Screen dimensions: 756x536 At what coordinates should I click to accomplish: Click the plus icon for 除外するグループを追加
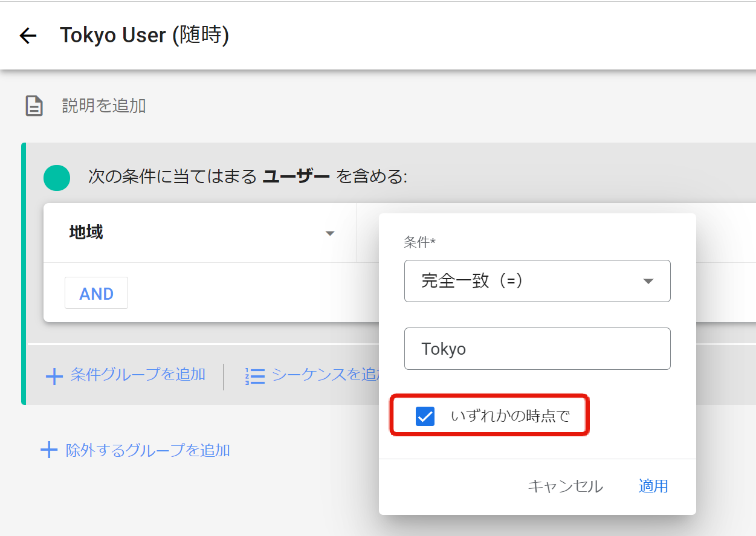48,450
